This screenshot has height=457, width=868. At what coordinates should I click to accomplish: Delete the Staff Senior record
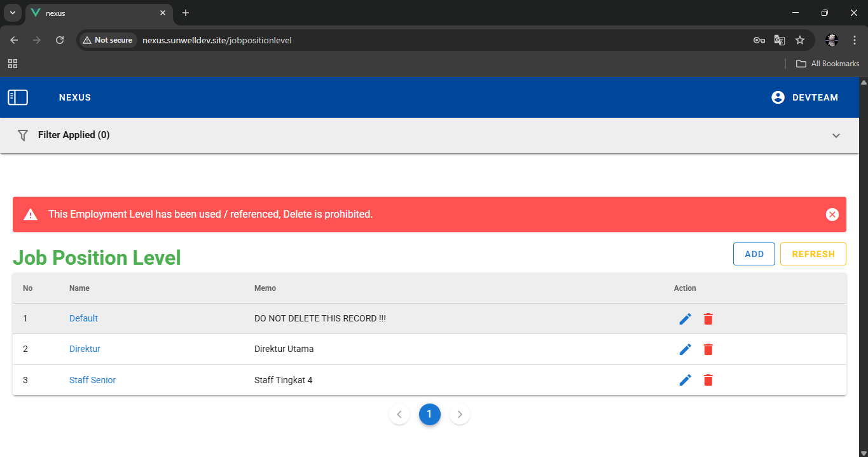tap(708, 380)
